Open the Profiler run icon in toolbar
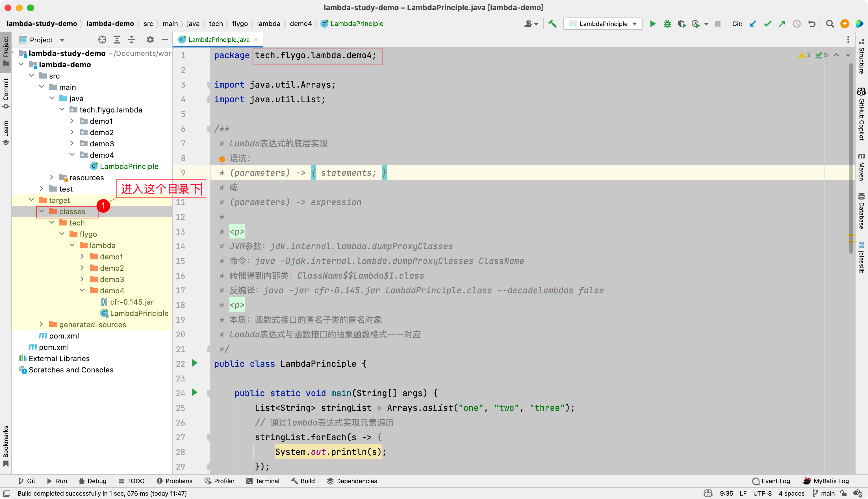This screenshot has width=868, height=499. [696, 24]
